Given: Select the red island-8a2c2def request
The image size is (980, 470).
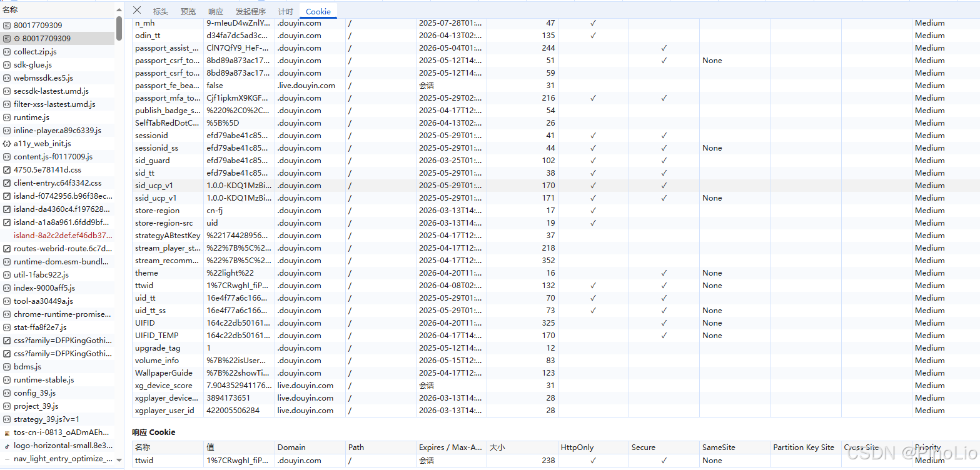Looking at the screenshot, I should pos(58,236).
